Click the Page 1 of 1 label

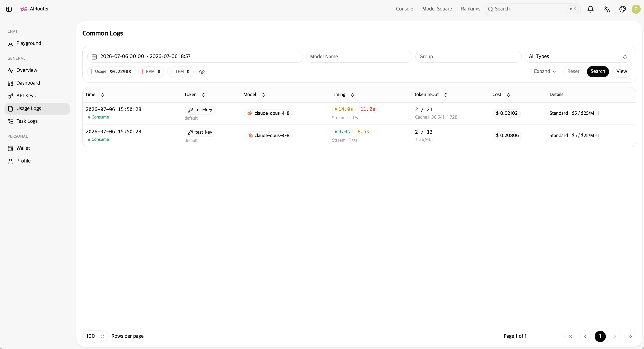tap(515, 336)
